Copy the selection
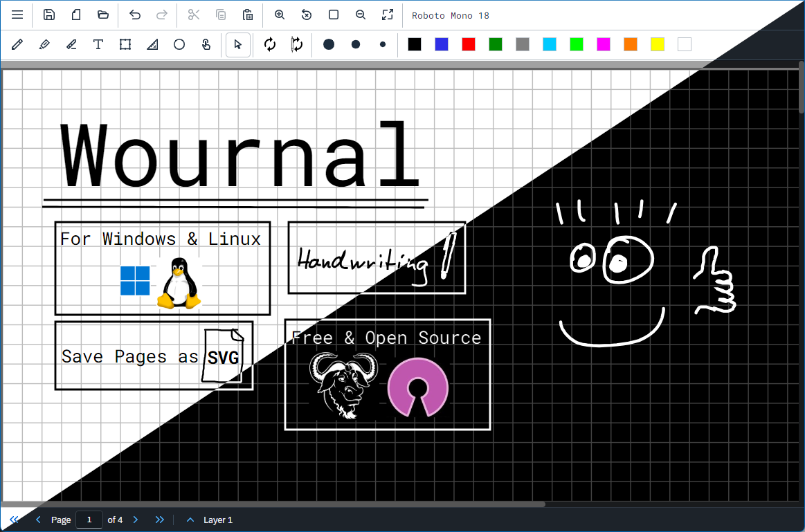The width and height of the screenshot is (805, 532). (221, 15)
